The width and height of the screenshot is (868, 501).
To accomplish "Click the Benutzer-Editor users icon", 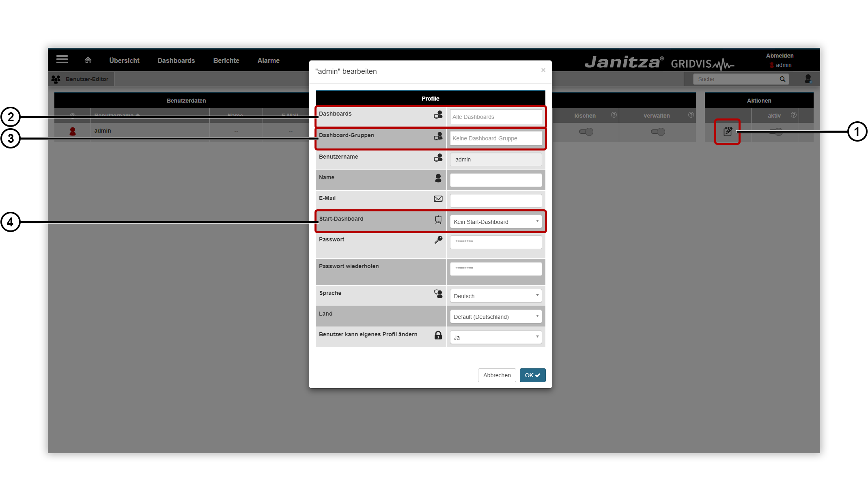I will (x=56, y=79).
